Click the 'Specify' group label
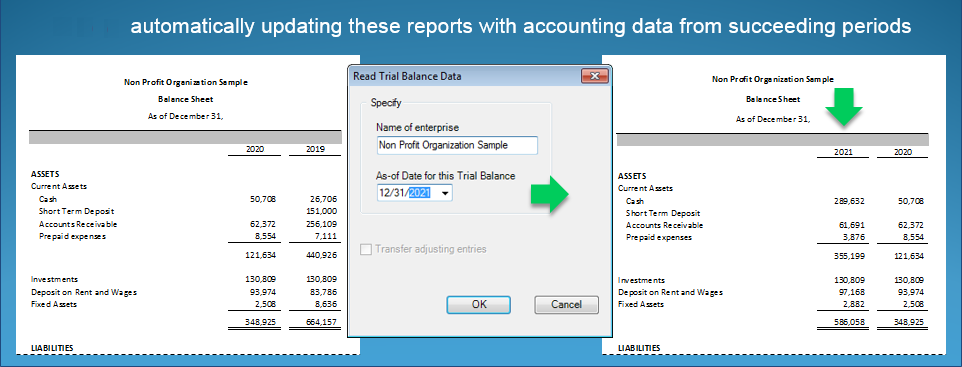This screenshot has height=367, width=962. coord(386,103)
